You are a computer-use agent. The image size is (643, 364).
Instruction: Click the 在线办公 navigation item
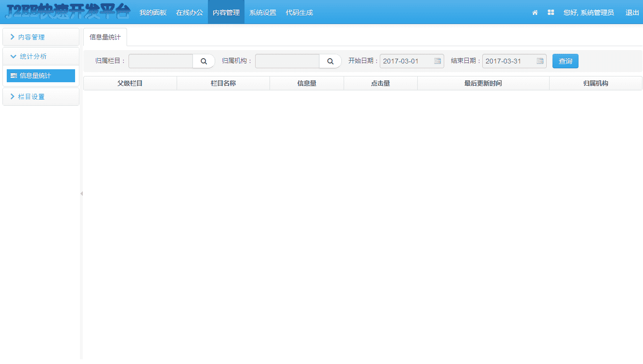[x=190, y=12]
